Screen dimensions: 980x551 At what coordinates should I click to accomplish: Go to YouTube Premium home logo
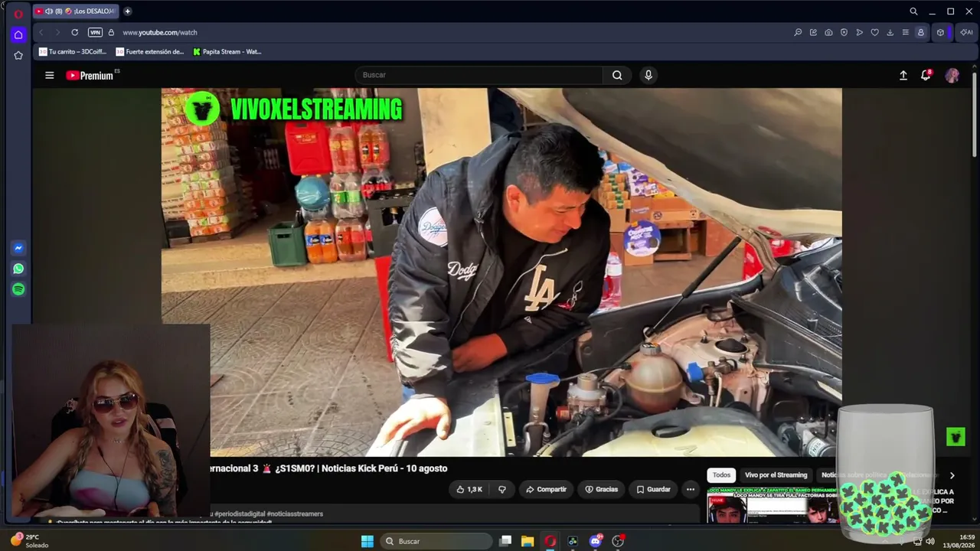pos(90,75)
